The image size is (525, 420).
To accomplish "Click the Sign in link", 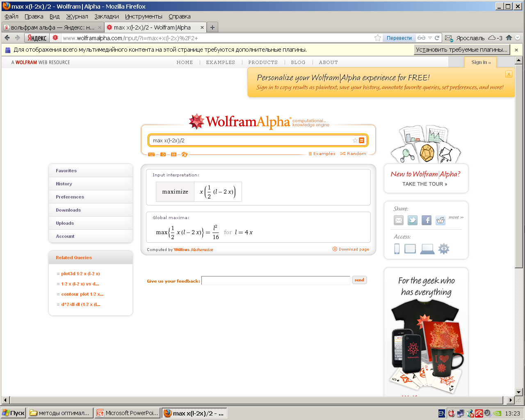I will 481,62.
